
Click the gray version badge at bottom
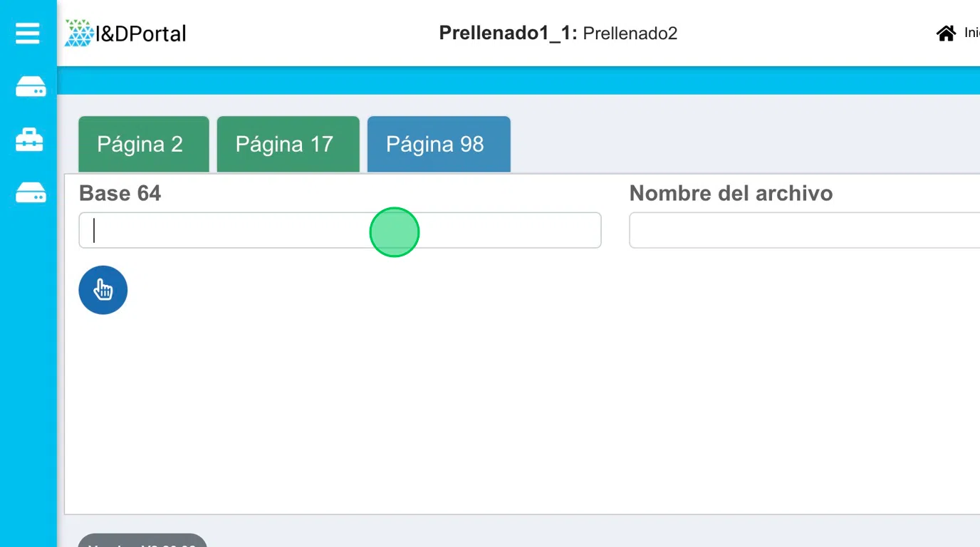tap(142, 541)
